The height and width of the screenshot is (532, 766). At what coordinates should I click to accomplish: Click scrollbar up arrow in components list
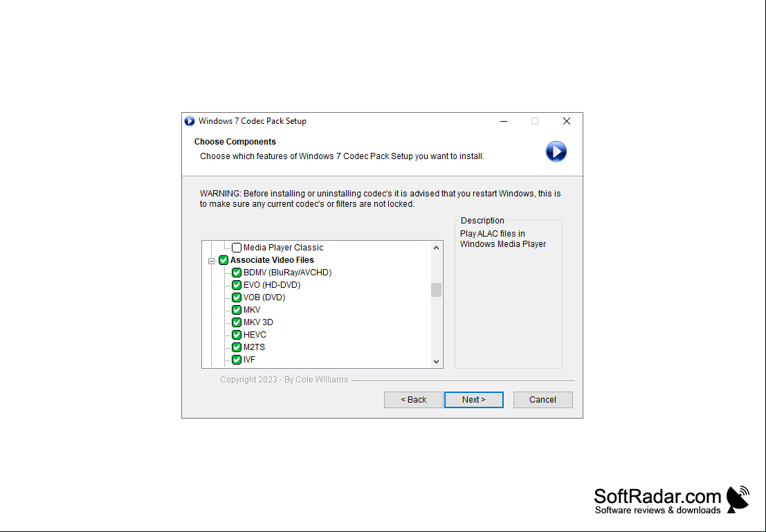436,248
